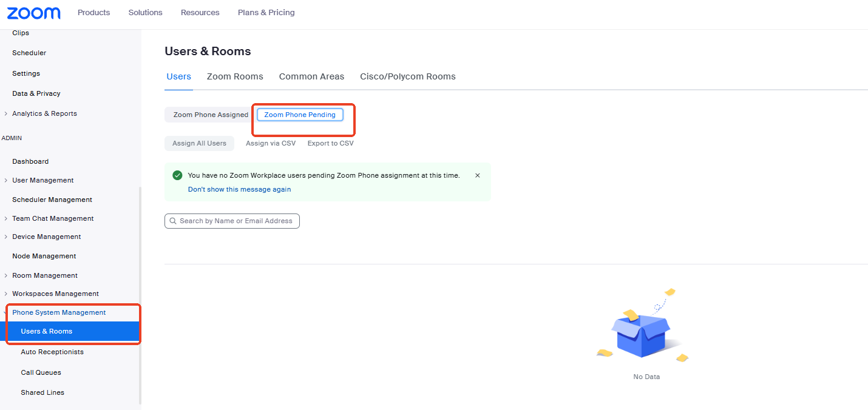The width and height of the screenshot is (868, 410).
Task: Open Shared Lines
Action: click(42, 392)
